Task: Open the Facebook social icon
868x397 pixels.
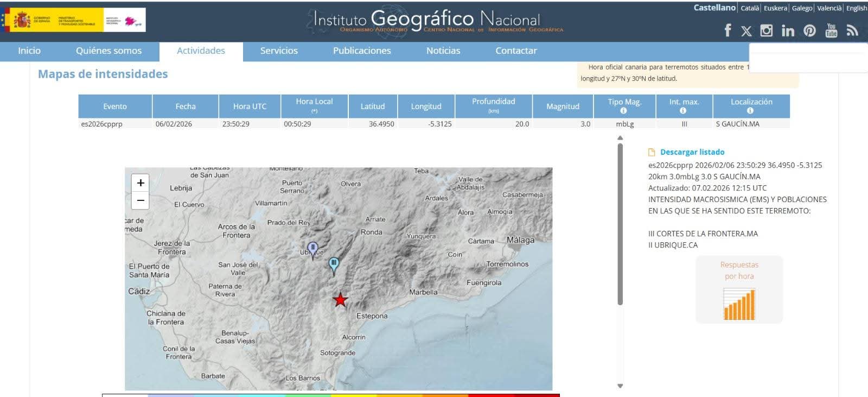Action: tap(727, 30)
